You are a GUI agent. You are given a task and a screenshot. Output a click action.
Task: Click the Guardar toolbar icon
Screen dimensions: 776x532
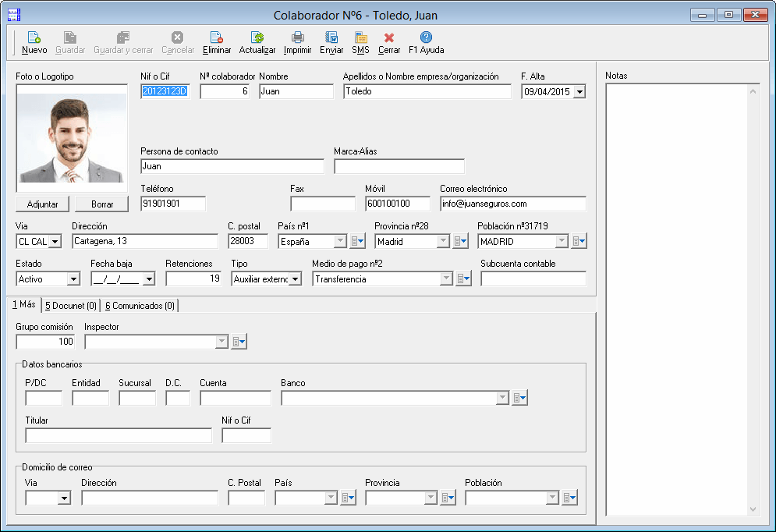pos(69,37)
